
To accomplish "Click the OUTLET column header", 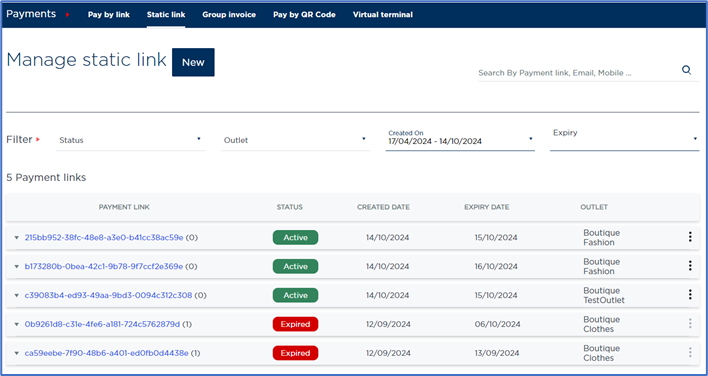I will 594,207.
